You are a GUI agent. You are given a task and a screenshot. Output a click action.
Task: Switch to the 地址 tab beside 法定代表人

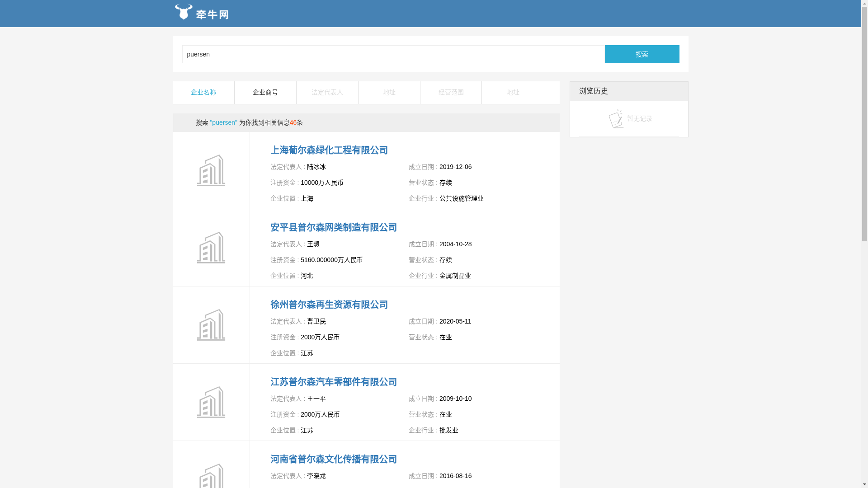[389, 93]
